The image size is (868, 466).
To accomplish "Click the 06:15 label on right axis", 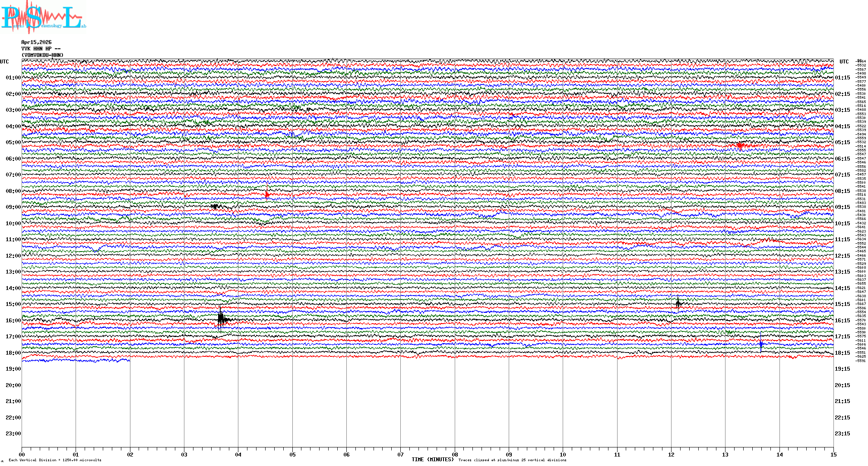I will point(842,159).
